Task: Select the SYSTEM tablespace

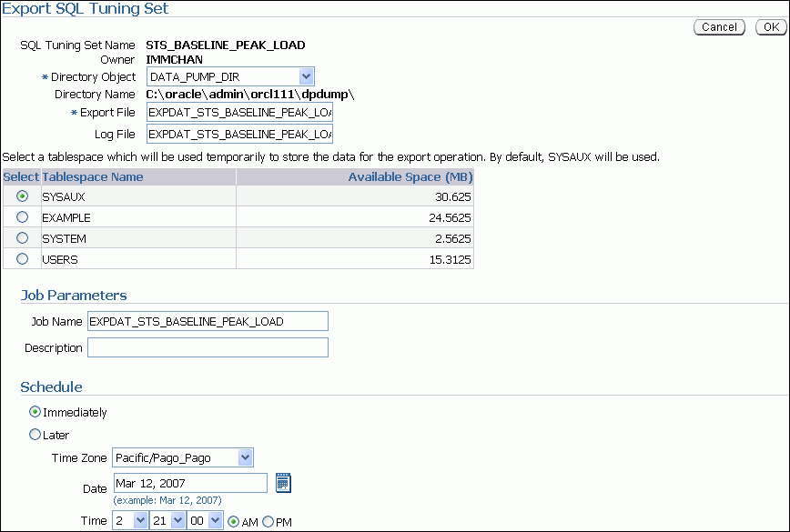Action: point(21,238)
